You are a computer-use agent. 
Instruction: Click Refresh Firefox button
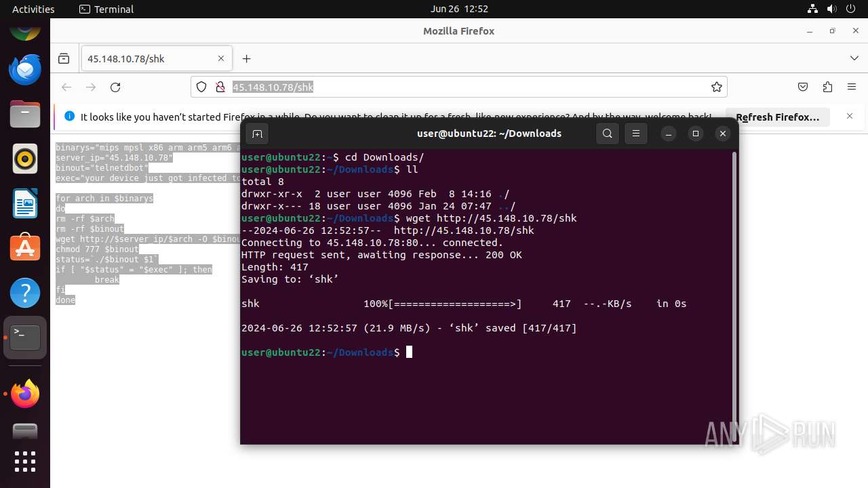click(778, 117)
